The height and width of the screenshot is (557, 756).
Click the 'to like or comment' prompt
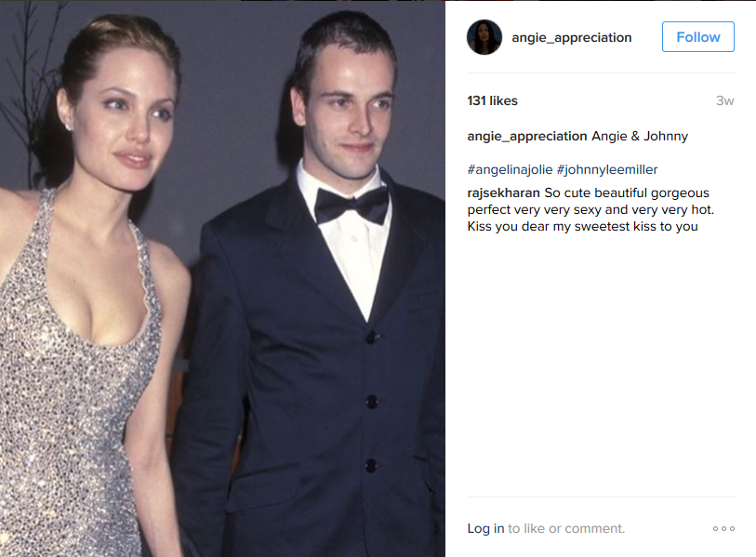pos(566,528)
